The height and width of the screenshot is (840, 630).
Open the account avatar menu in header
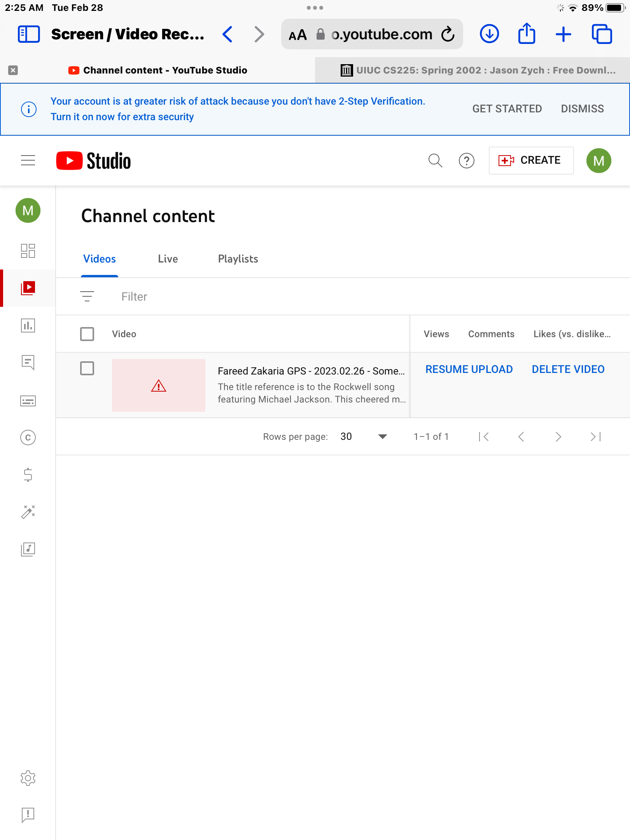(x=599, y=160)
